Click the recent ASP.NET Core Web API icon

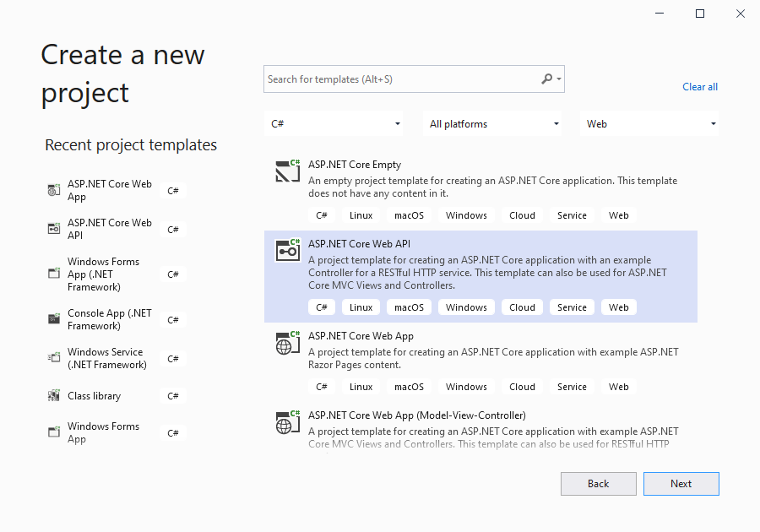click(54, 229)
